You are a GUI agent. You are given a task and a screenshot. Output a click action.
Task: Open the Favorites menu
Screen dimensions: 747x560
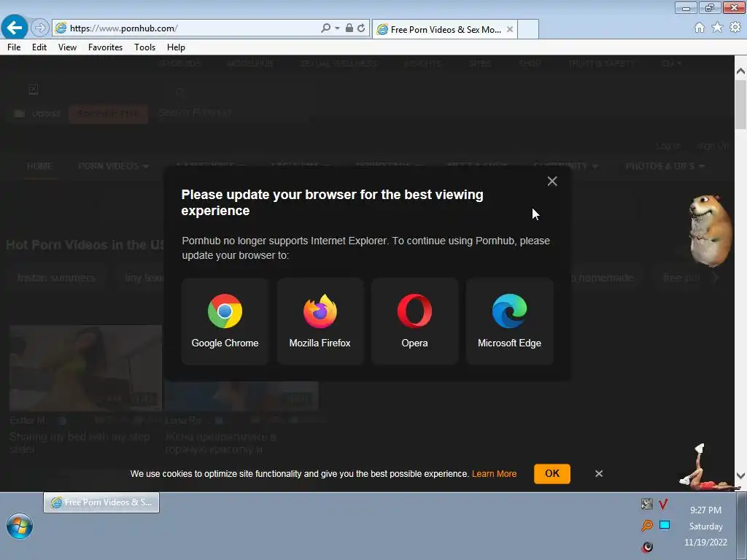click(x=105, y=47)
